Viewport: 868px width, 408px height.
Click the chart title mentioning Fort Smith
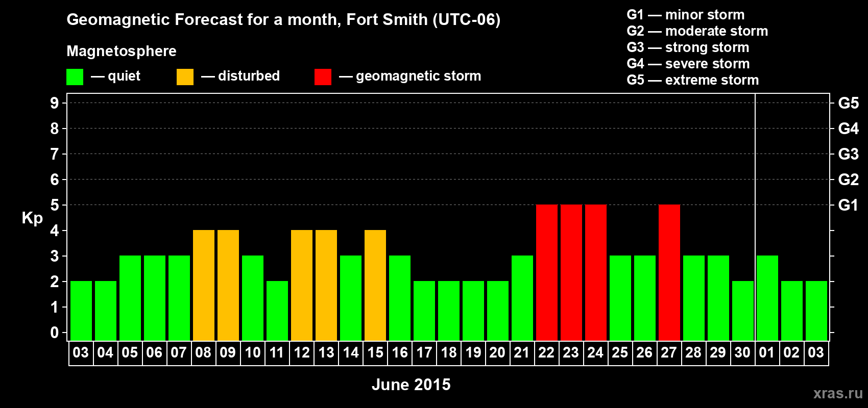(283, 19)
